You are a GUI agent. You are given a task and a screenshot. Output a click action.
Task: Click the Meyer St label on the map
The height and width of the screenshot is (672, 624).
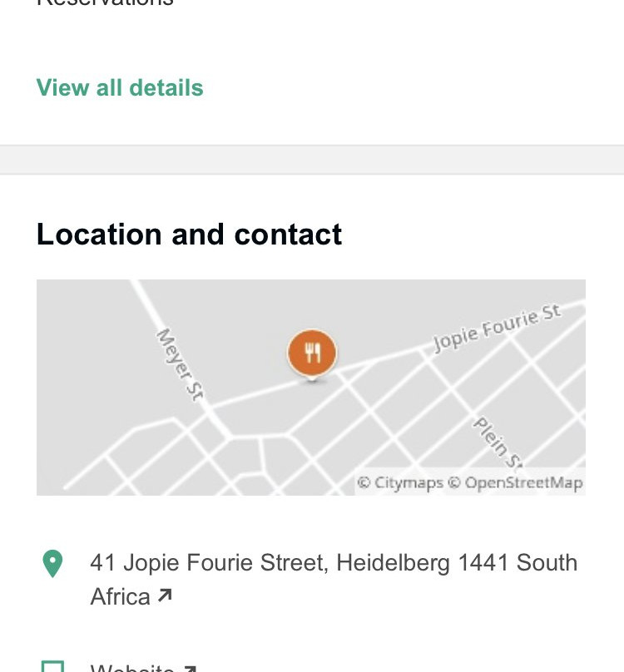(x=180, y=364)
